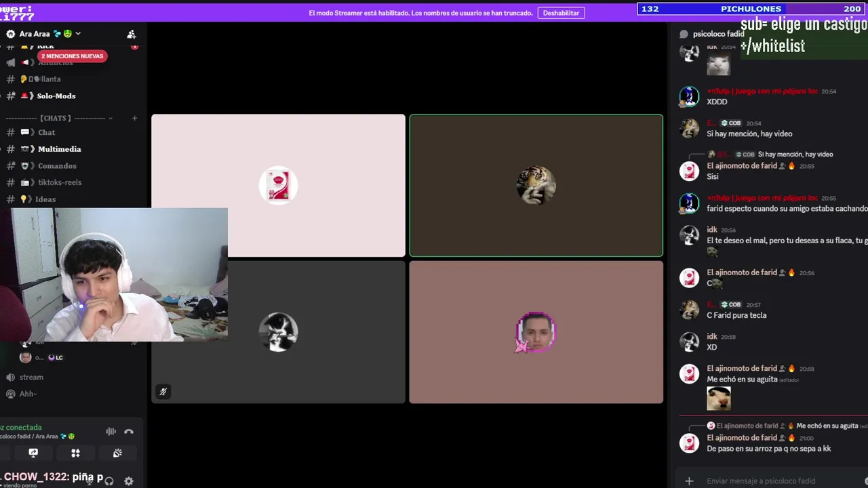Open noise suppression waveform icon
This screenshot has height=488, width=868.
(x=111, y=432)
